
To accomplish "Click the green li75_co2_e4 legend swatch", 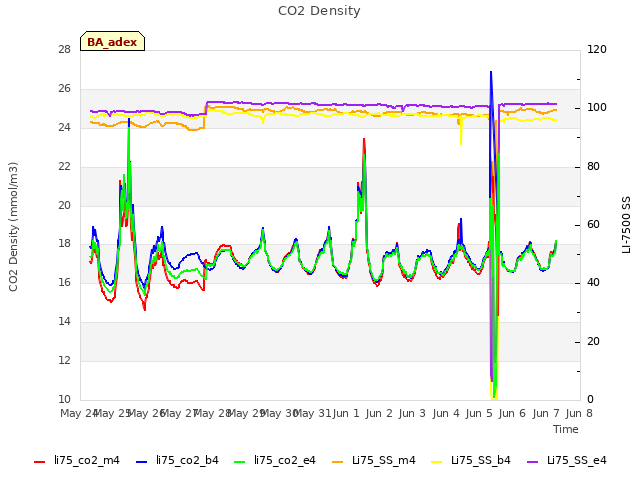I will [240, 462].
